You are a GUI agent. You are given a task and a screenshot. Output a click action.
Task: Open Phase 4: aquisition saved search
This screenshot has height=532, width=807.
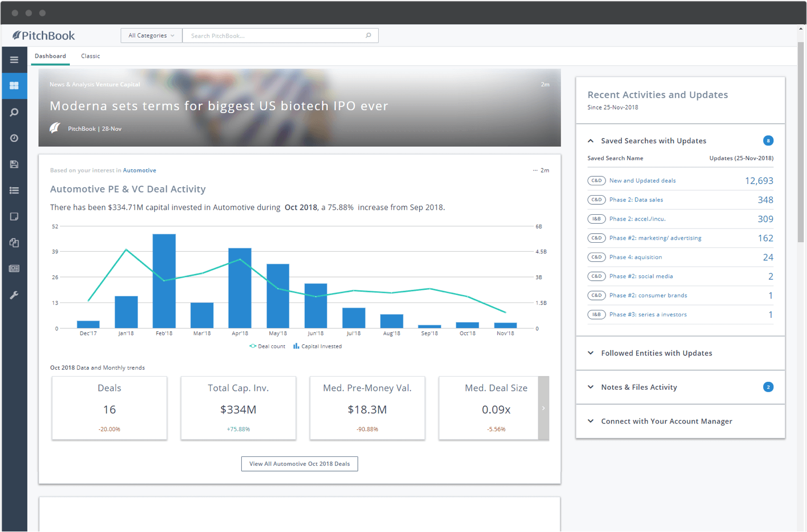click(636, 257)
